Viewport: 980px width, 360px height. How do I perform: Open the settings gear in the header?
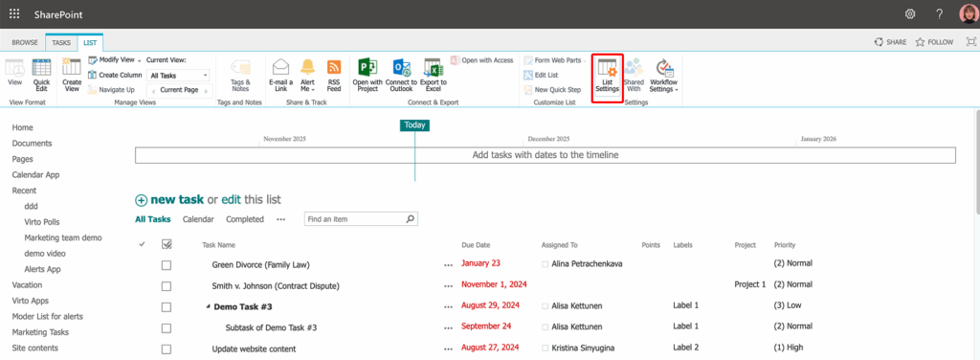(x=910, y=14)
